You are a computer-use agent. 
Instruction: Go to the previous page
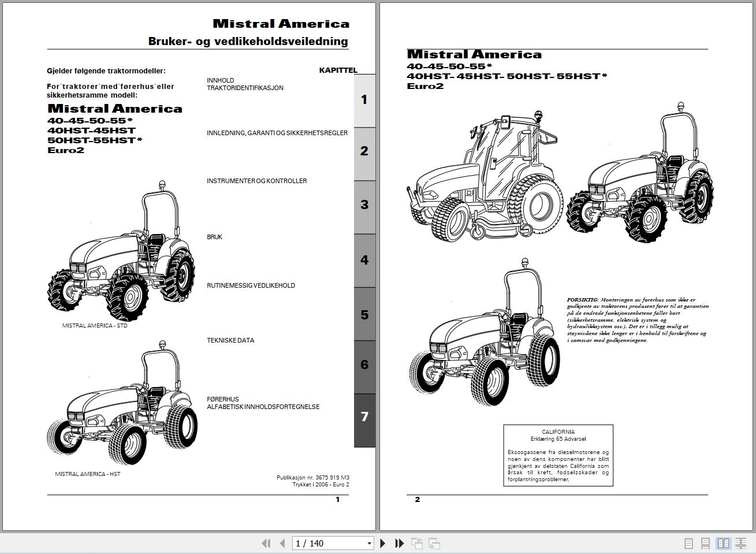(282, 543)
